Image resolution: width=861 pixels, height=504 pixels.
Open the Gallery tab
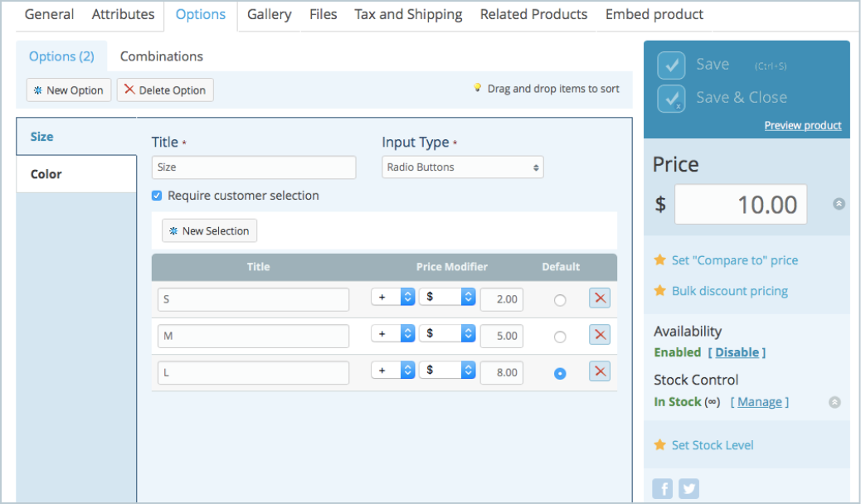(x=269, y=14)
